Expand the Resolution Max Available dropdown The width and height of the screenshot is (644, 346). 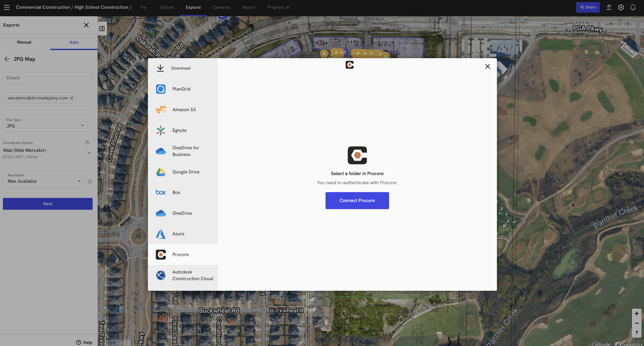[x=44, y=181]
